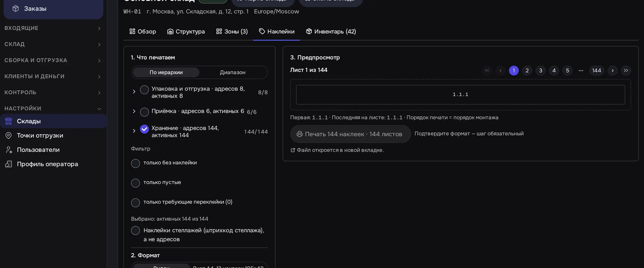Uncheck the Хранение zone checkbox

[144, 129]
